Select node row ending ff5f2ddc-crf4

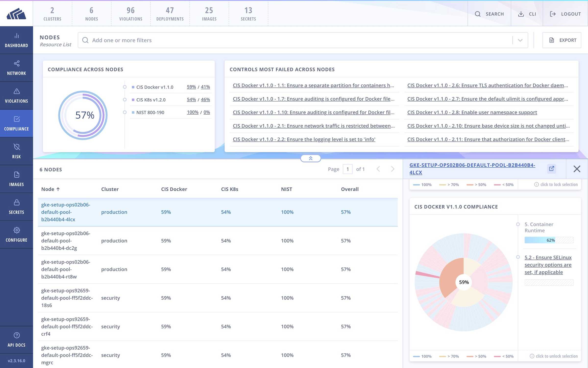[x=218, y=327]
